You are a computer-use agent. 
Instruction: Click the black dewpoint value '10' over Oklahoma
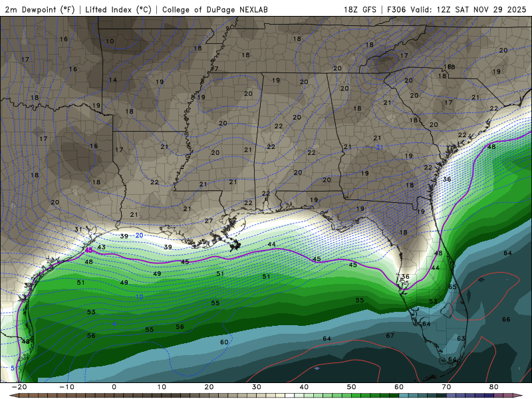tap(110, 41)
